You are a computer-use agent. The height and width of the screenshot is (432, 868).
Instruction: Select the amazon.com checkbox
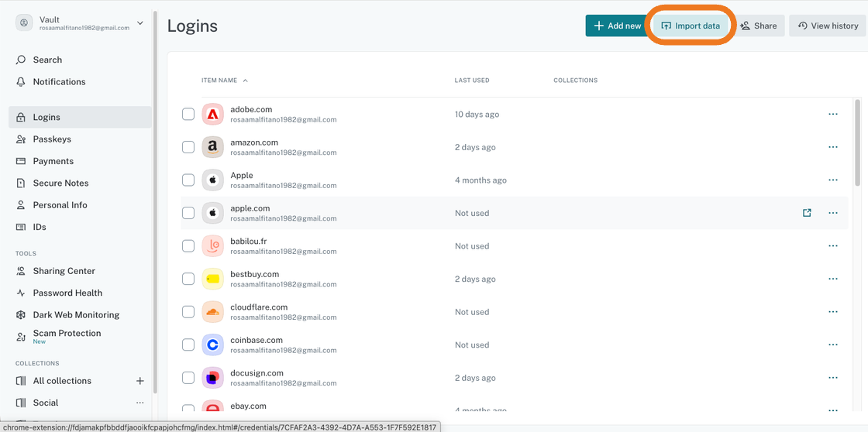188,147
